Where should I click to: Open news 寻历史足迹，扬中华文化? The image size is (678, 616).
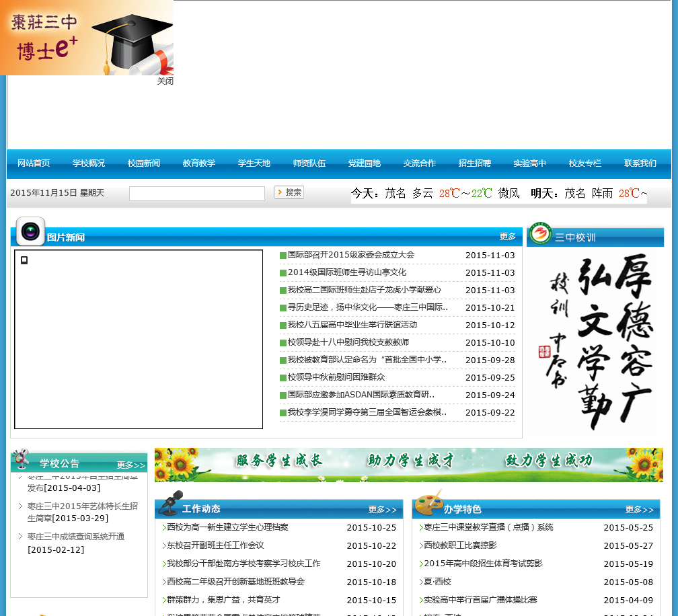(x=368, y=307)
